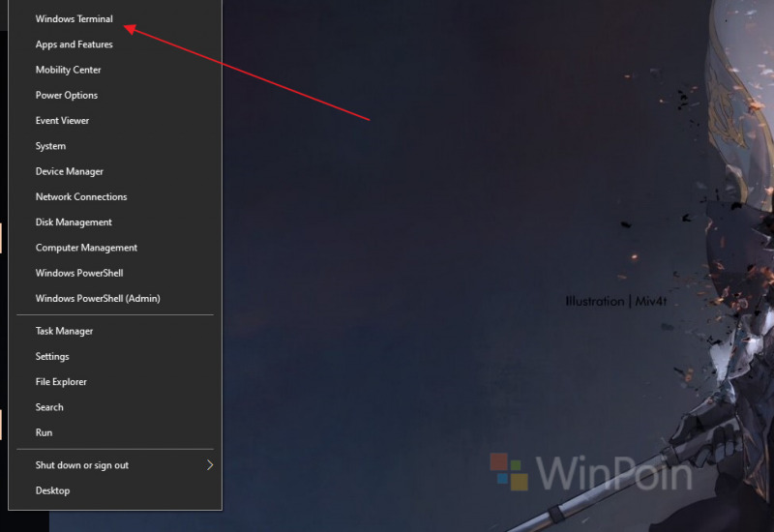This screenshot has height=532, width=774.
Task: Expand Shut down or sign out submenu
Action: point(115,465)
